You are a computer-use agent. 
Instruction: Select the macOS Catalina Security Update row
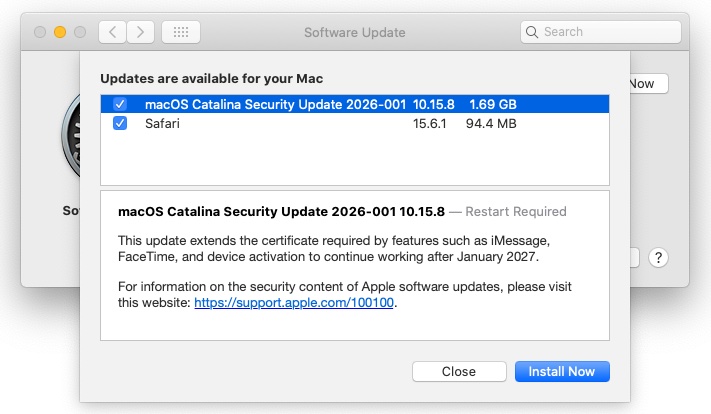355,104
